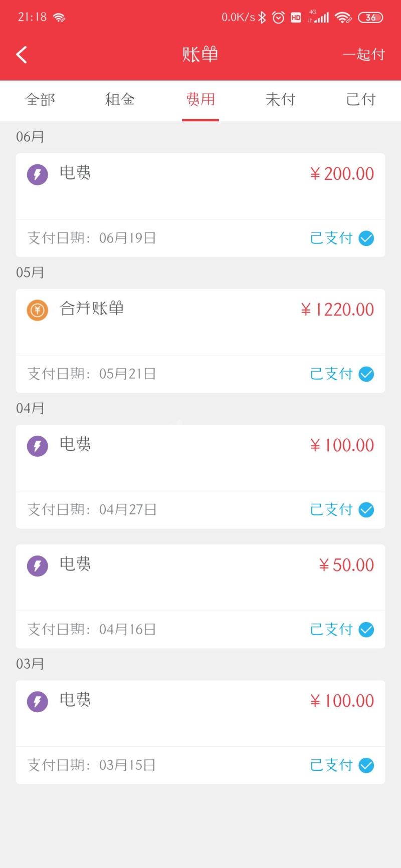Open the 已付 paid tab
Screen dimensions: 401x868
(360, 100)
